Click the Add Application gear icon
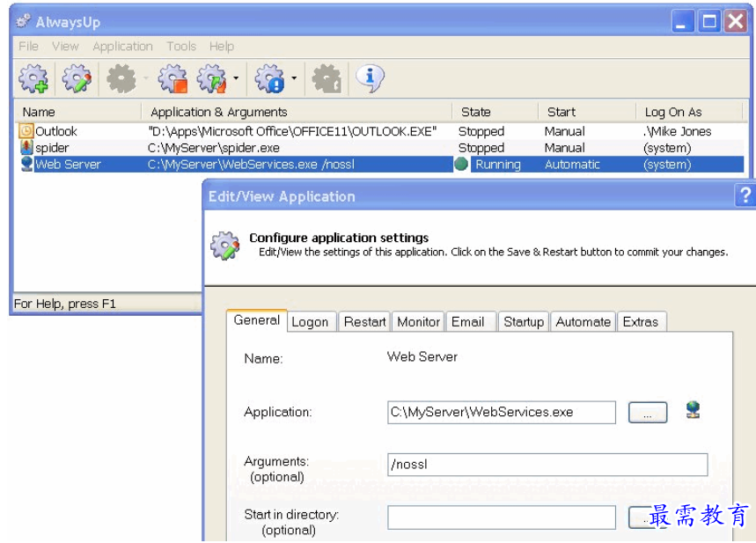The height and width of the screenshot is (543, 756). [33, 78]
